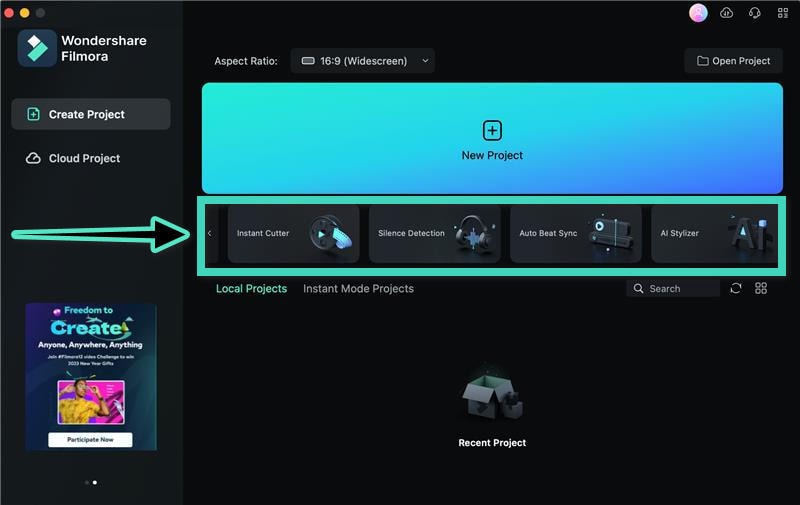This screenshot has width=800, height=505.
Task: Click the Cloud Project cloud icon
Action: [33, 158]
